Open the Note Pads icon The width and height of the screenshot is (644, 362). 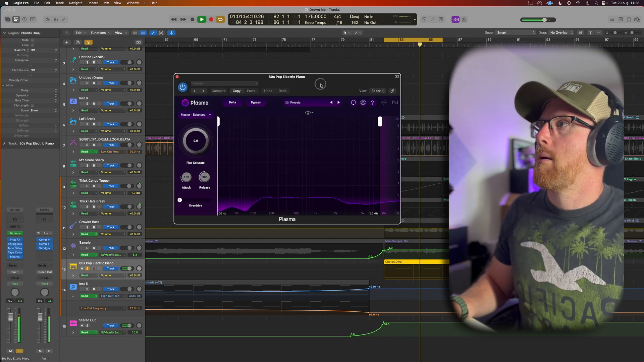(x=621, y=19)
